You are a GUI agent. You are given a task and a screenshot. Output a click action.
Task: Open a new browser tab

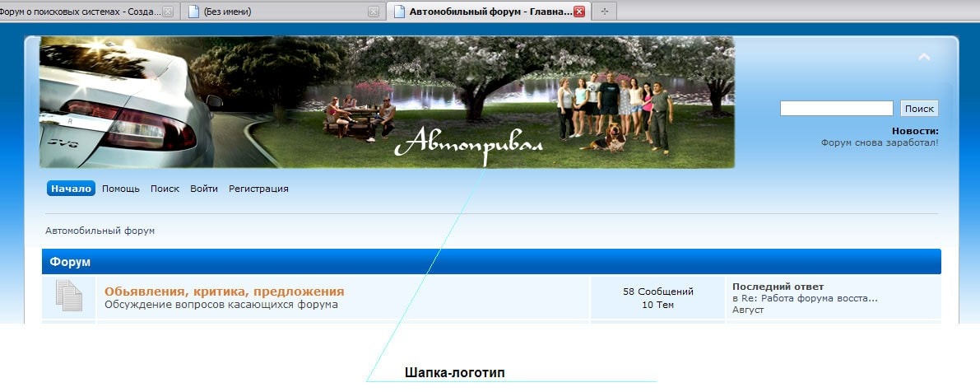coord(604,12)
